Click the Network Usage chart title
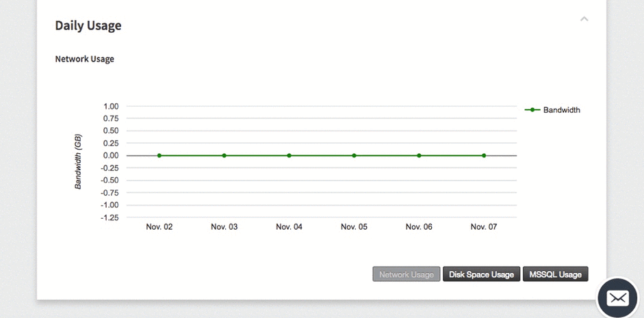 85,59
